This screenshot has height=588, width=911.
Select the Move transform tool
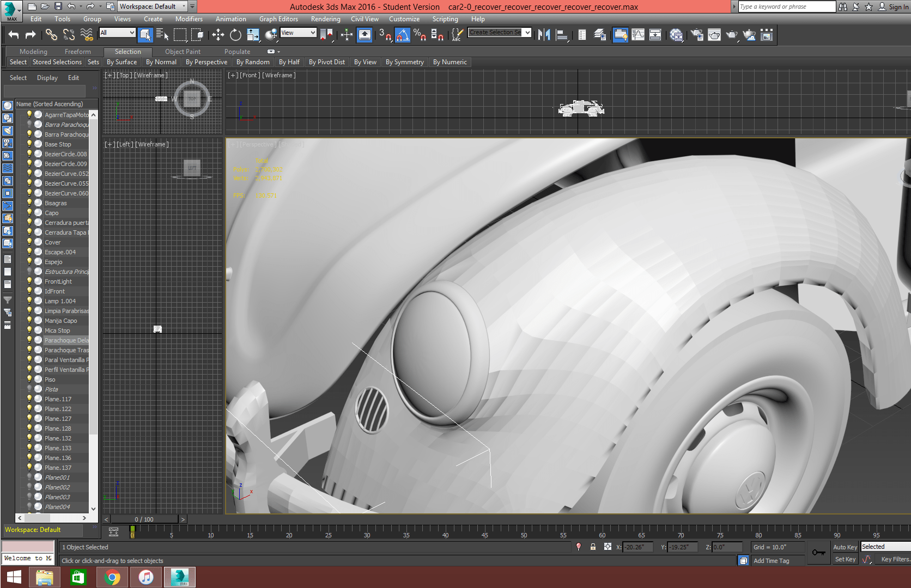click(218, 35)
